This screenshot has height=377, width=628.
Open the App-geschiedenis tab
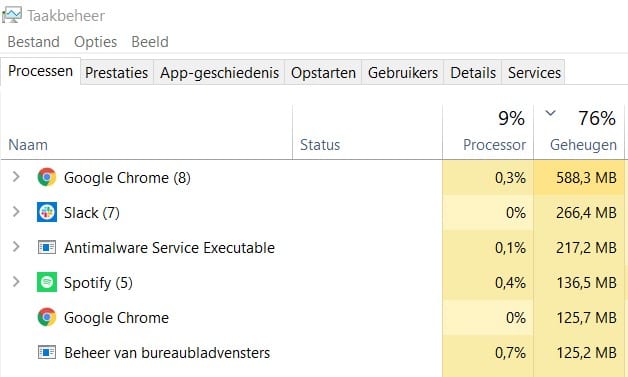tap(219, 73)
